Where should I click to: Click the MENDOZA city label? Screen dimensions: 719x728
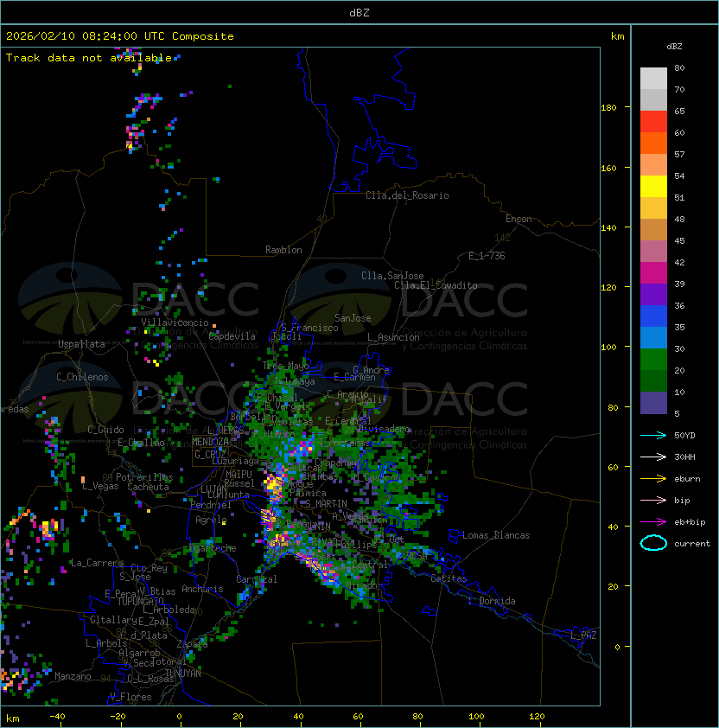point(210,442)
